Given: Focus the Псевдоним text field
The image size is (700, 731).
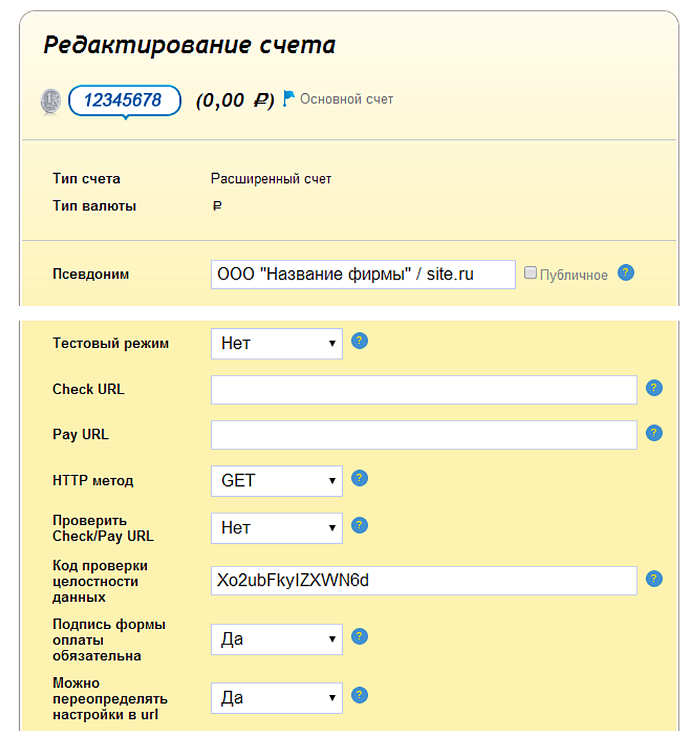Looking at the screenshot, I should pyautogui.click(x=363, y=274).
